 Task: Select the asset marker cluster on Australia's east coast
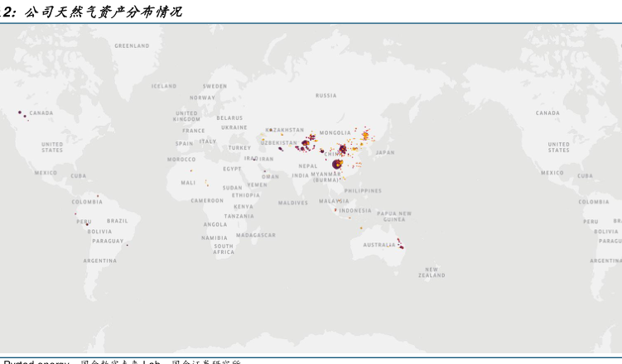click(x=400, y=244)
